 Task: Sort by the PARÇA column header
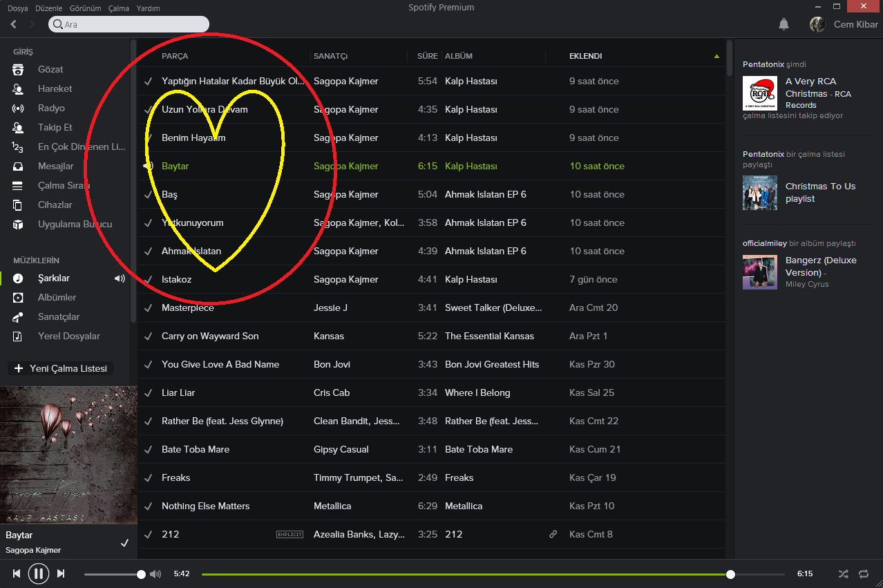(x=175, y=56)
